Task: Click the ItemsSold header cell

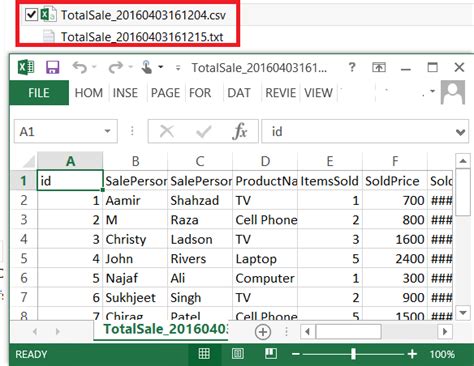Action: tap(330, 181)
